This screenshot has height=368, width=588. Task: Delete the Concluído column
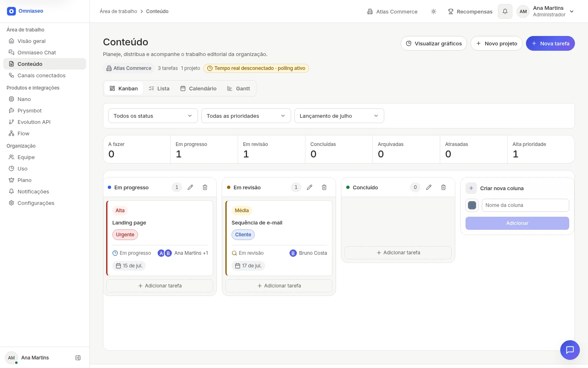[443, 187]
